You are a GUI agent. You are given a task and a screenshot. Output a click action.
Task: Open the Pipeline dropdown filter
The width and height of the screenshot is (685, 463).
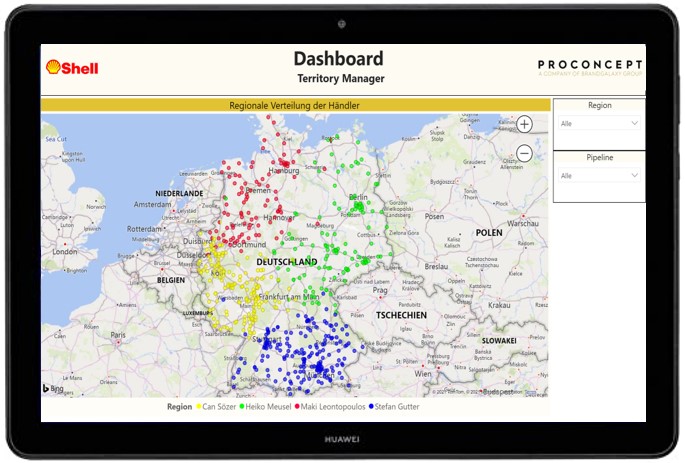[599, 175]
